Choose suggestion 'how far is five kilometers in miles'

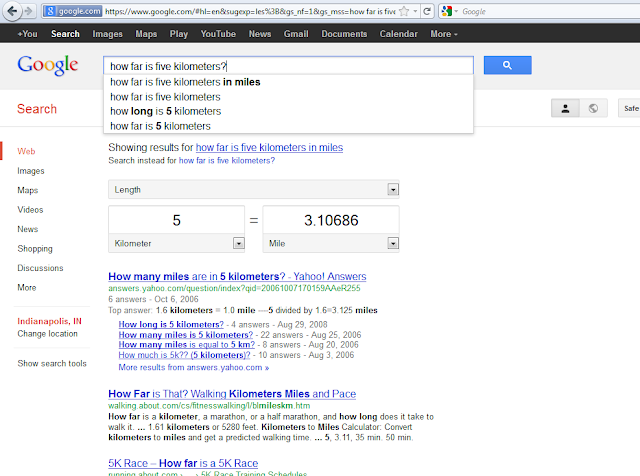(288, 82)
